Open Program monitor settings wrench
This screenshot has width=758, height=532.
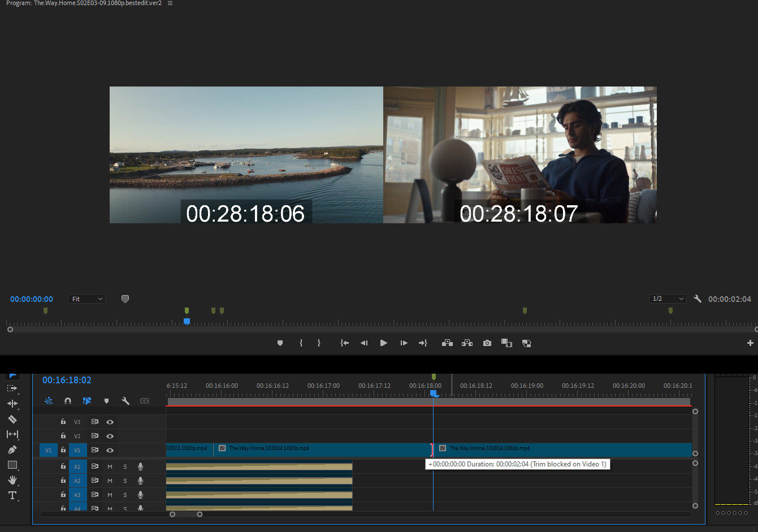[x=698, y=299]
